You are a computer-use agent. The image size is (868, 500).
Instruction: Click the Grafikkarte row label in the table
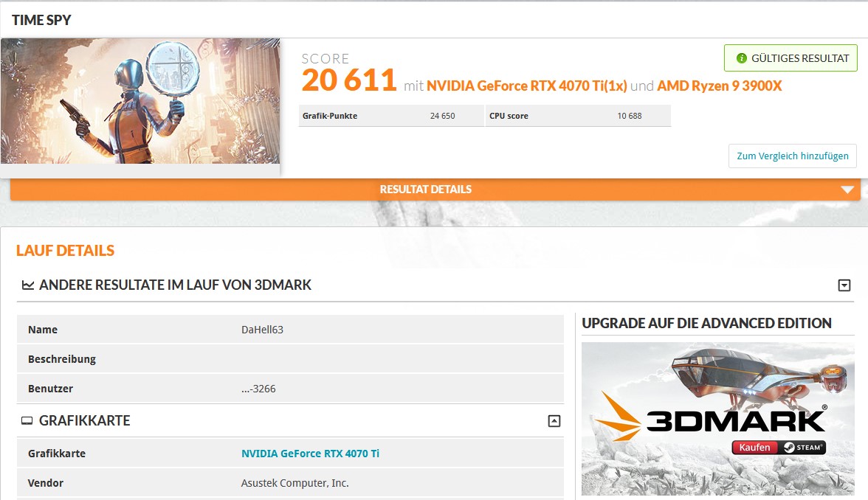point(56,454)
